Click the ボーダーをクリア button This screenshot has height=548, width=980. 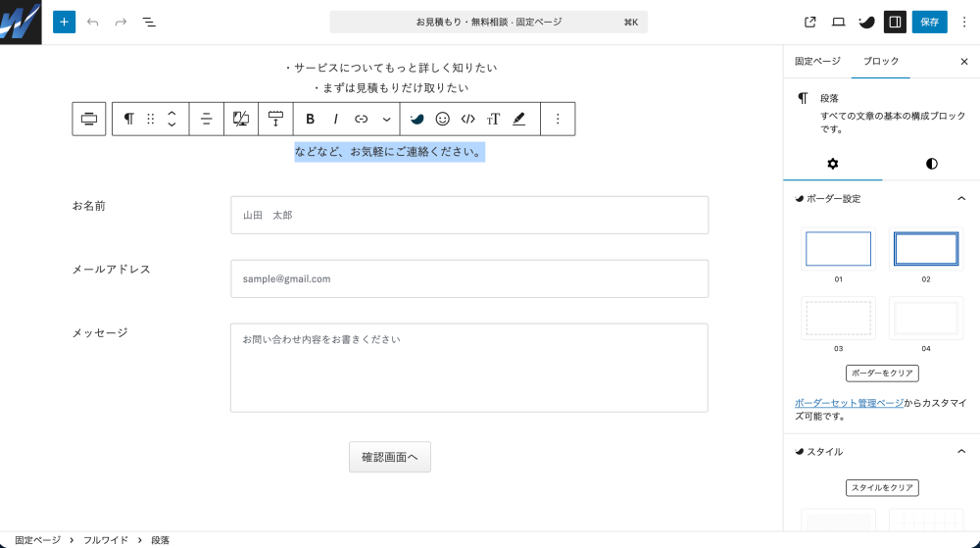pyautogui.click(x=882, y=374)
